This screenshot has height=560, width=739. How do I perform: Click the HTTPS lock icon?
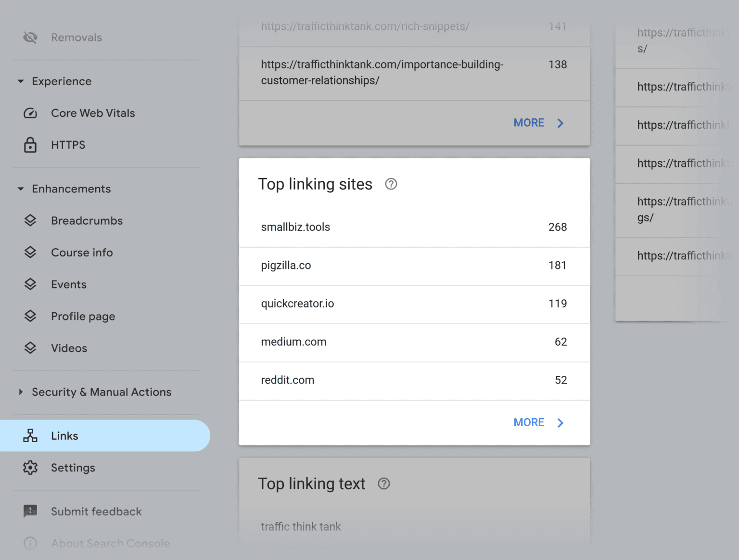pyautogui.click(x=30, y=145)
